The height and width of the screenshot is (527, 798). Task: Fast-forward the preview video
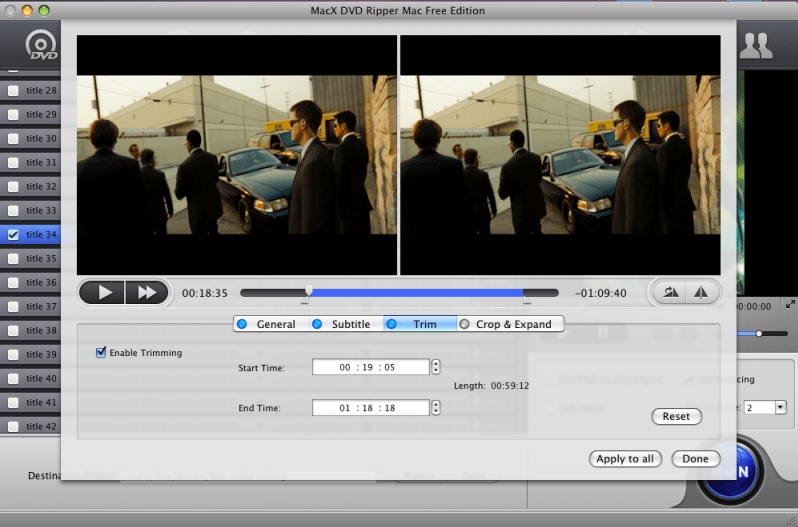147,292
